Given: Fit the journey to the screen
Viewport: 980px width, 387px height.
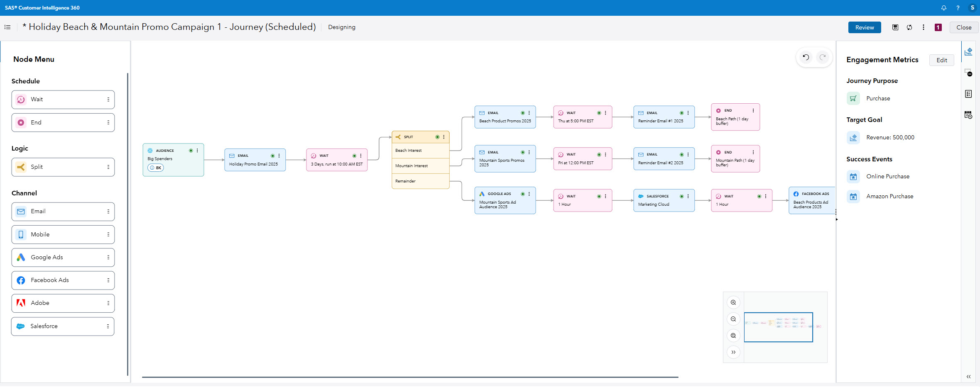Looking at the screenshot, I should (x=733, y=336).
